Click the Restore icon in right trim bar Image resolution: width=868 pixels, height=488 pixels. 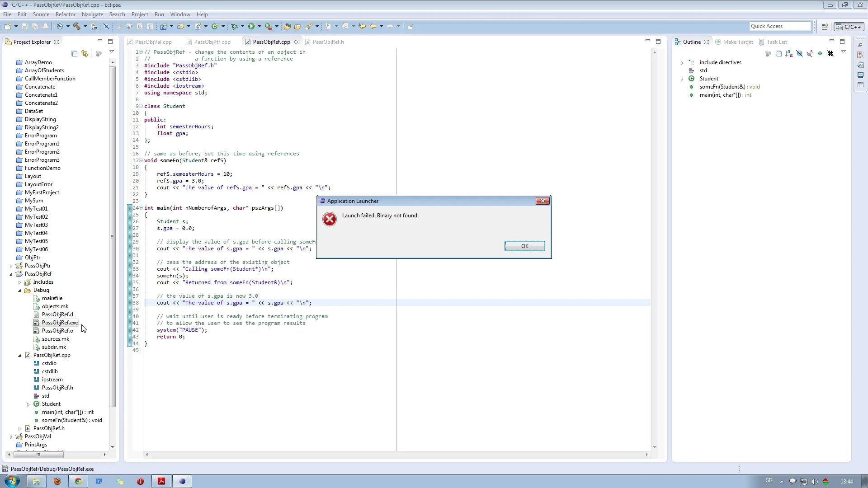click(860, 45)
